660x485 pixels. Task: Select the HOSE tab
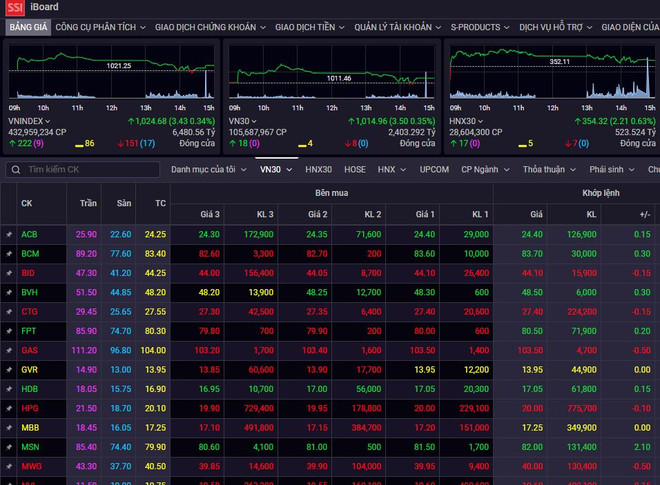click(x=355, y=170)
